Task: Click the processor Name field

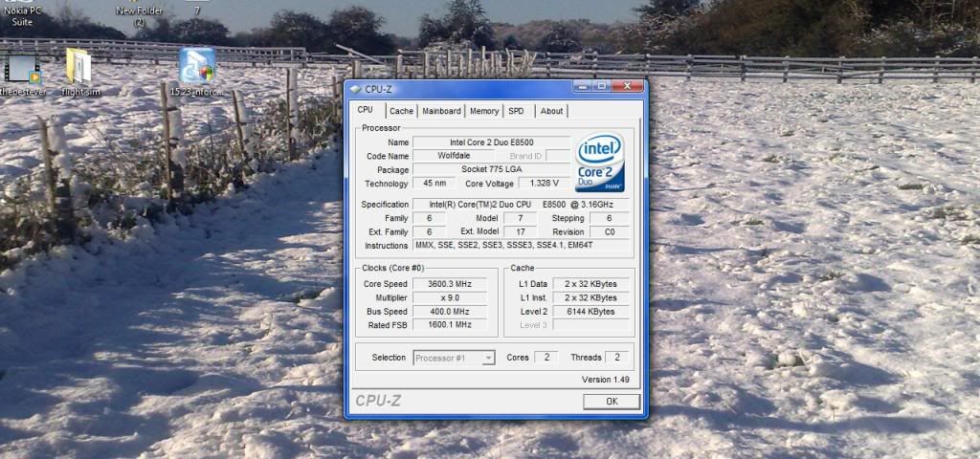Action: point(491,142)
